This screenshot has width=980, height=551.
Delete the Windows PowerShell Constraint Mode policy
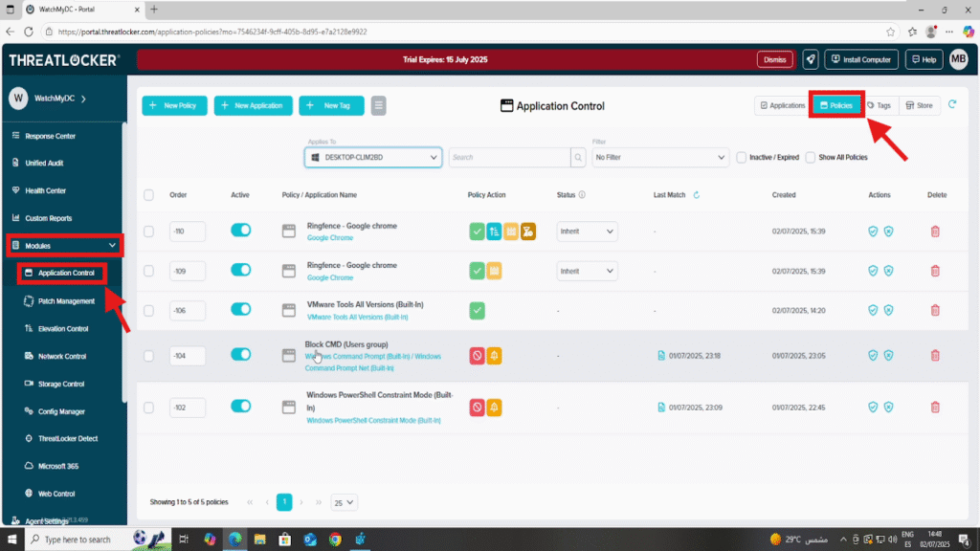[935, 408]
